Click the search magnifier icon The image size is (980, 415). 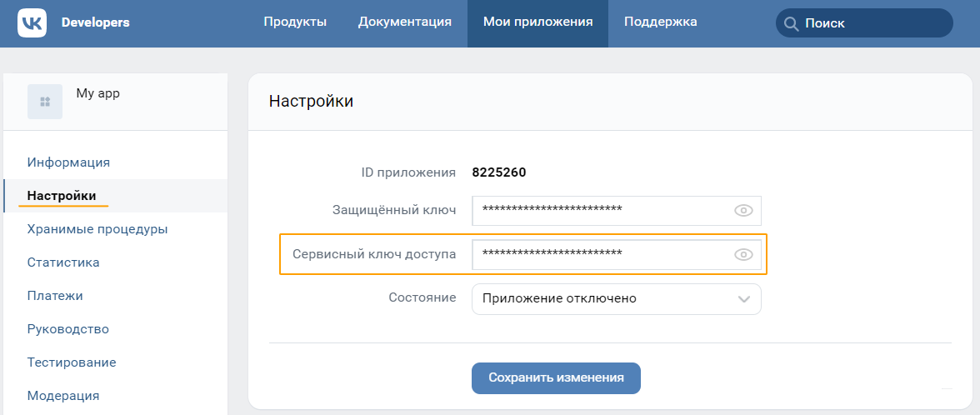(x=791, y=23)
